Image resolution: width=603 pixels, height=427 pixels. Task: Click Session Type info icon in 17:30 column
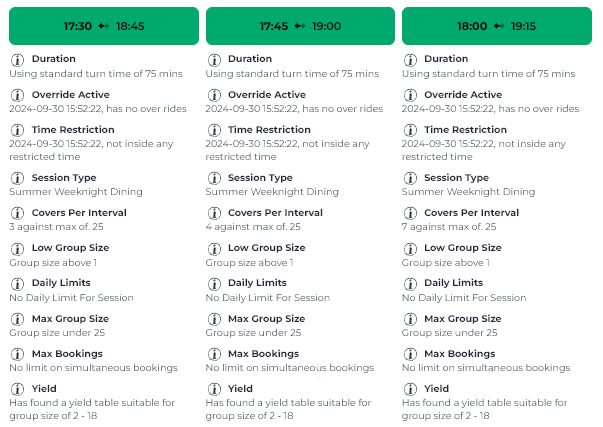pyautogui.click(x=17, y=178)
